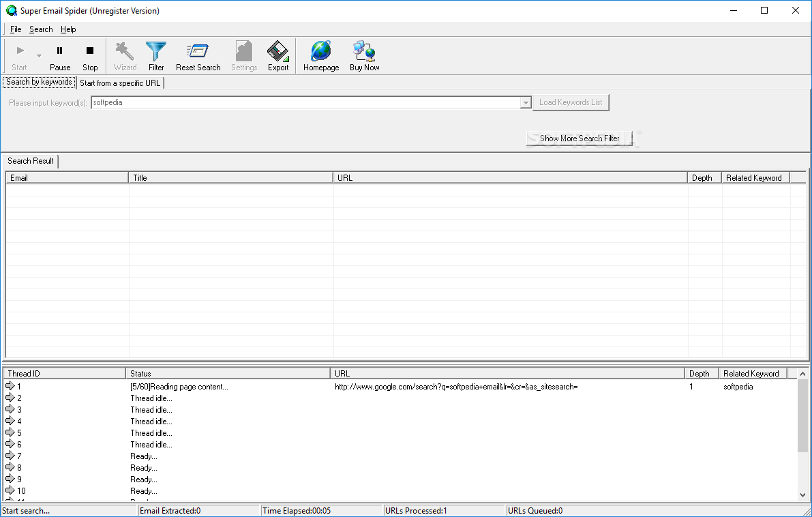Switch to Search by keywords tab

40,82
